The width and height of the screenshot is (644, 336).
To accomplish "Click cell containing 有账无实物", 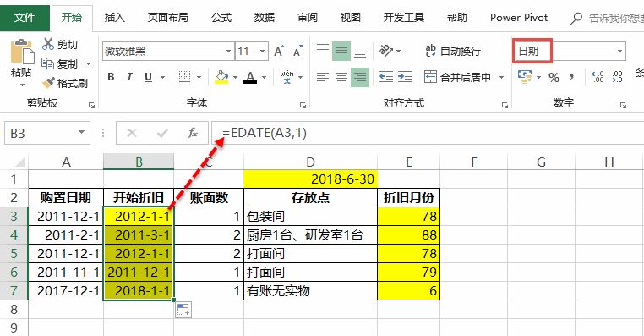I will [310, 291].
